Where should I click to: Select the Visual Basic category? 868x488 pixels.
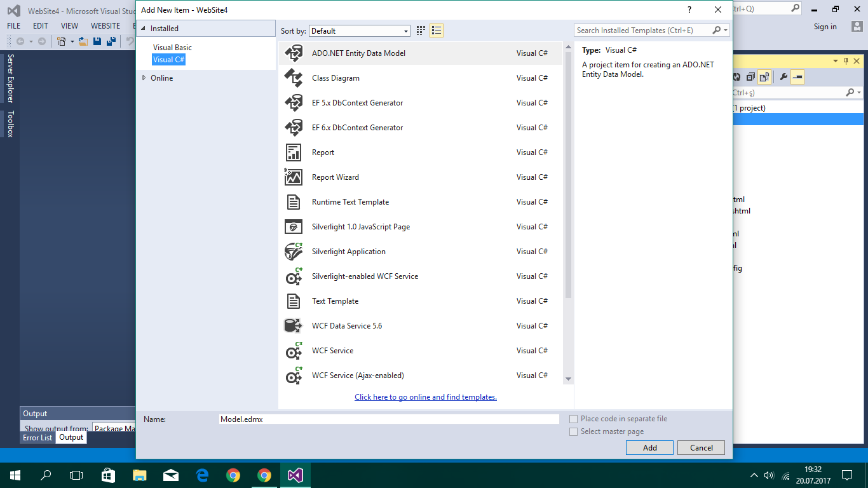pos(172,48)
